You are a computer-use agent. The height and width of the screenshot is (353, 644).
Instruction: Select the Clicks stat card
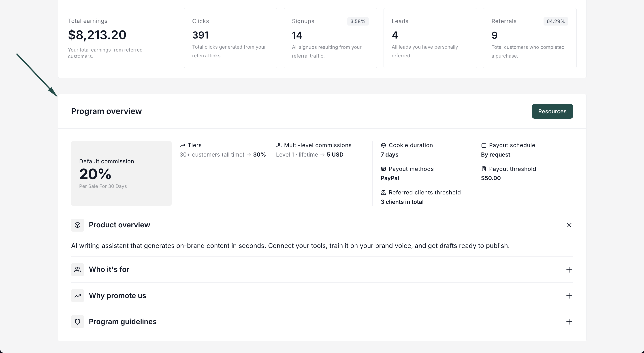point(230,38)
